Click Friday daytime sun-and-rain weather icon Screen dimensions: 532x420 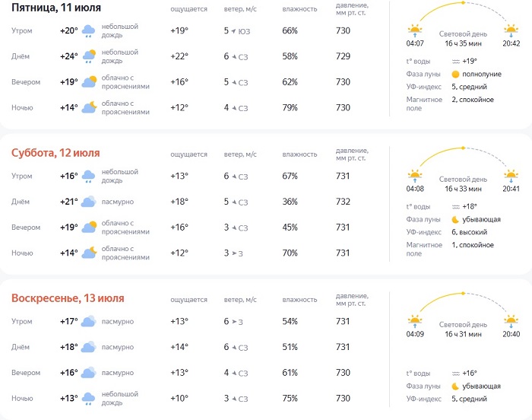click(x=89, y=57)
